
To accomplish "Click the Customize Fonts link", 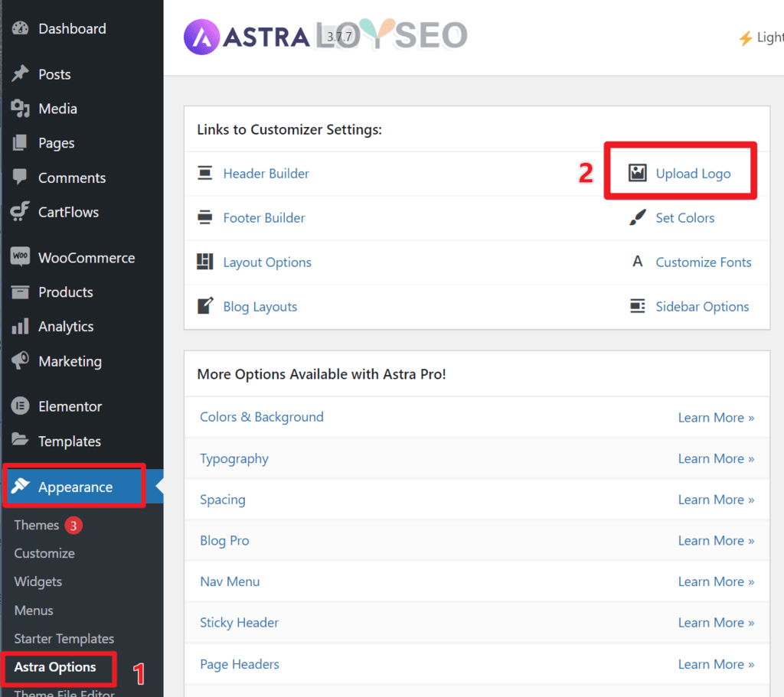I will pos(704,262).
